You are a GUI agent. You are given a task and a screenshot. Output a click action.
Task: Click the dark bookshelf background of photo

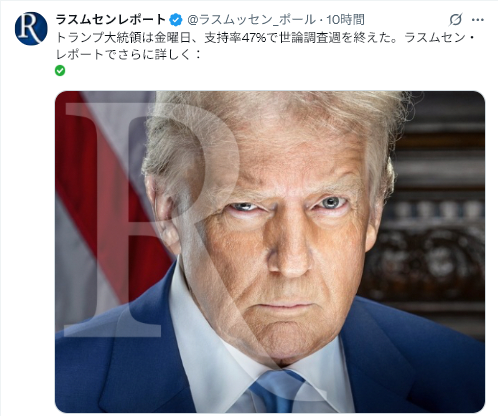(433, 217)
